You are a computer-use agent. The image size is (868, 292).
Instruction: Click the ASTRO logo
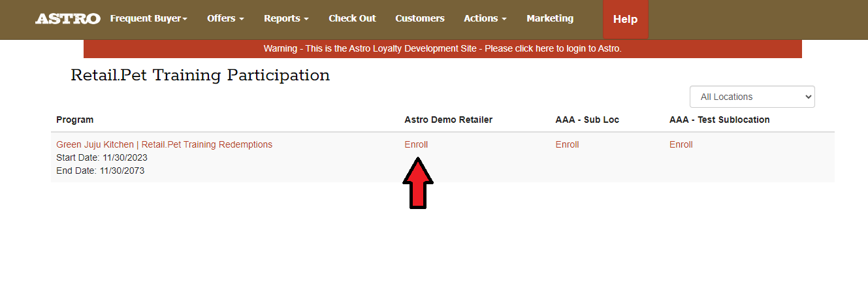coord(68,19)
